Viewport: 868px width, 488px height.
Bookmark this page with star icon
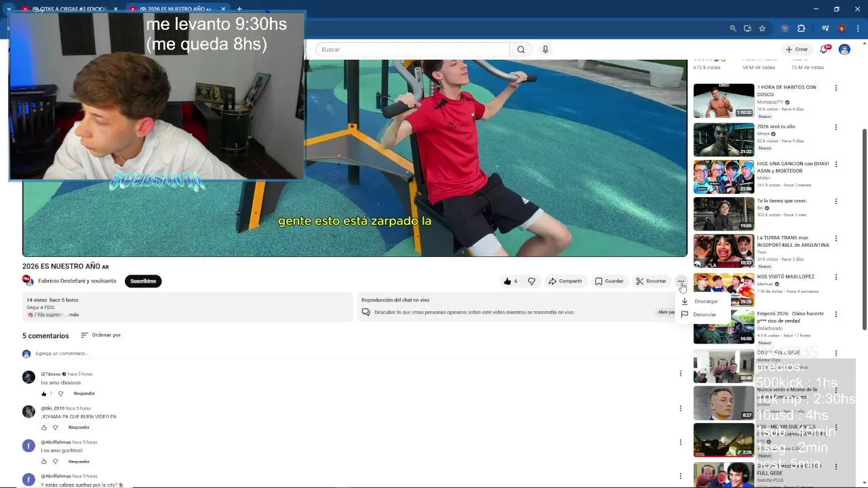[762, 28]
